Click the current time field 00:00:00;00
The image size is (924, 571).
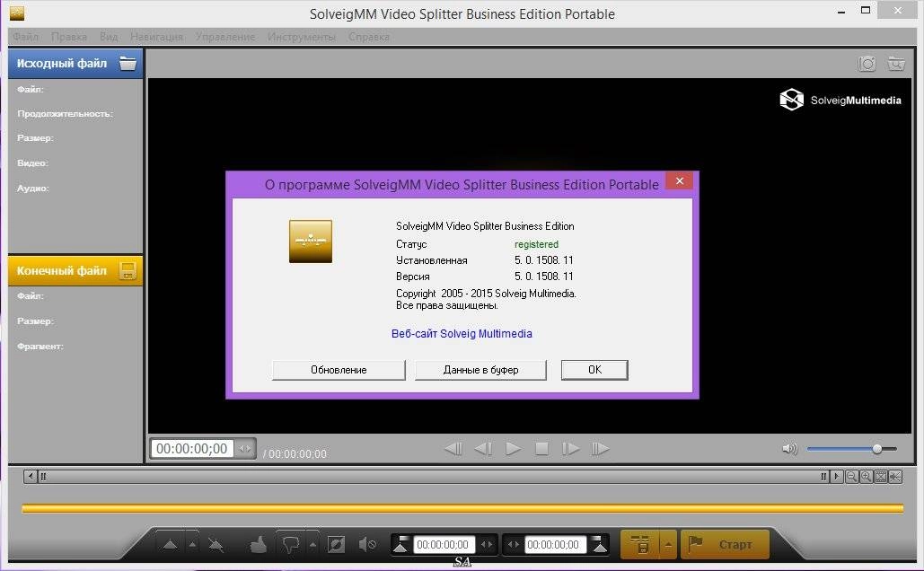(x=191, y=448)
